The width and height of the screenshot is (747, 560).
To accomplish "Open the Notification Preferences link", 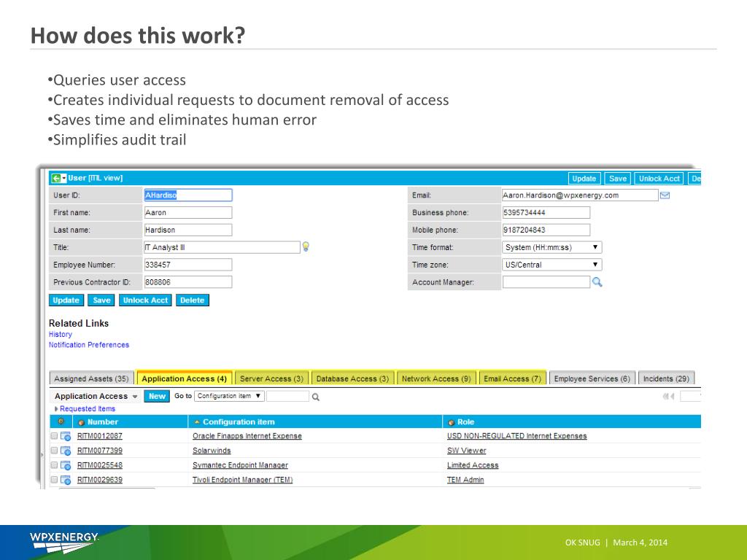I will pos(88,345).
